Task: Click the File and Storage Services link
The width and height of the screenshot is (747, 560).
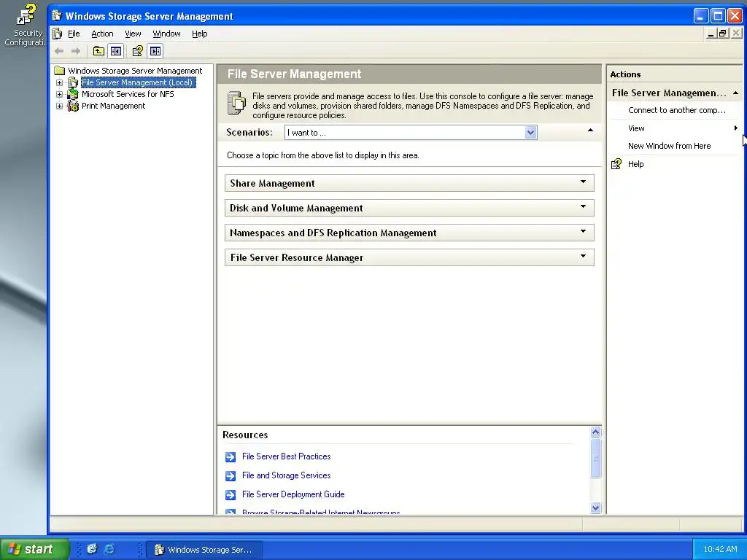Action: click(x=286, y=475)
